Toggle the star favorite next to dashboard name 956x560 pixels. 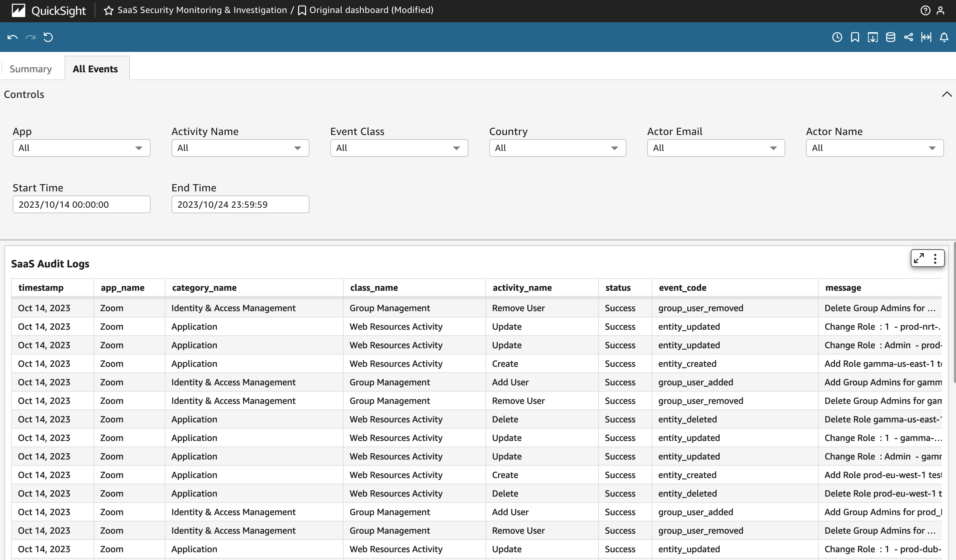(x=108, y=10)
